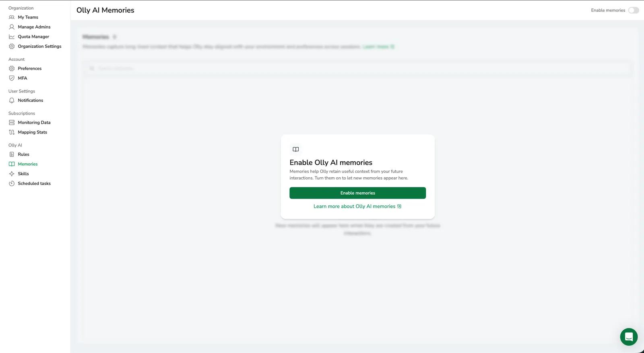This screenshot has width=644, height=353.
Task: Open Quota Manager
Action: [x=33, y=37]
